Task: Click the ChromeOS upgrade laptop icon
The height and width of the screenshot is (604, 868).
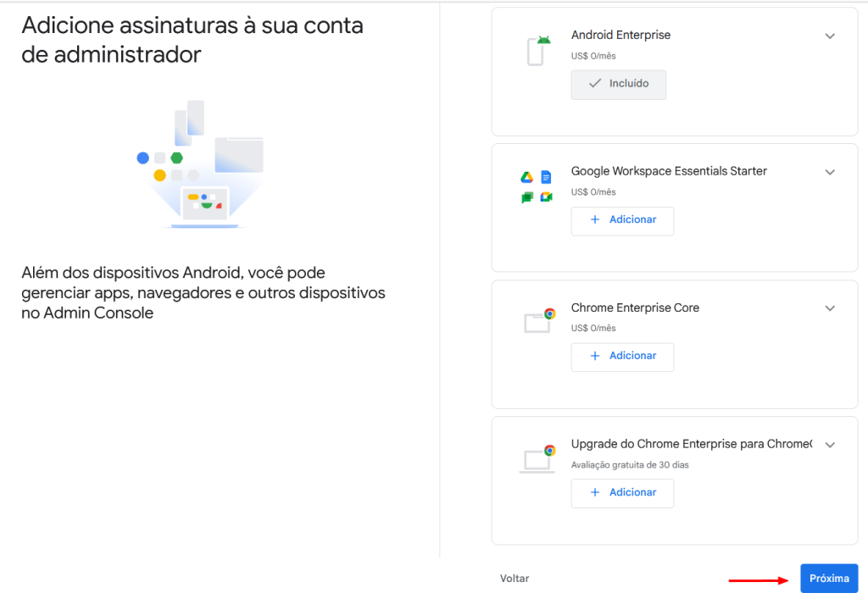Action: click(537, 458)
